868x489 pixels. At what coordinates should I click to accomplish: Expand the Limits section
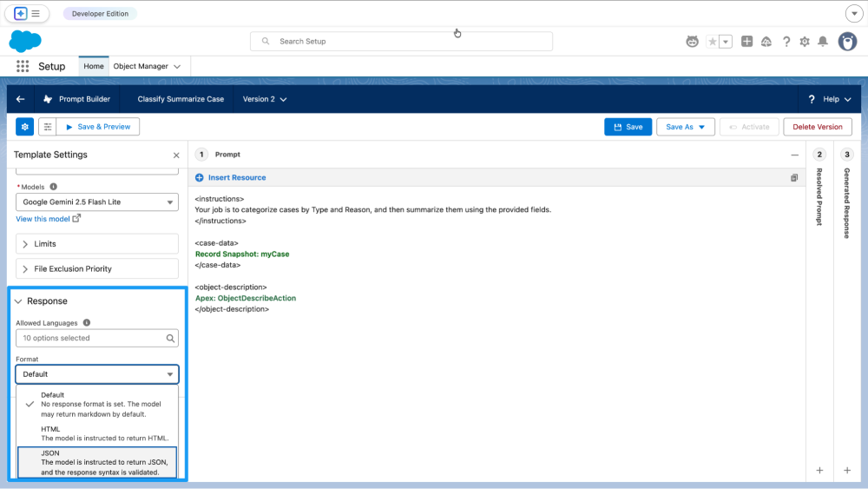(97, 244)
